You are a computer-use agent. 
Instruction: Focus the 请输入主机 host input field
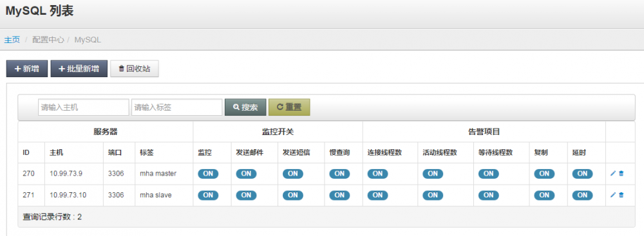[83, 107]
